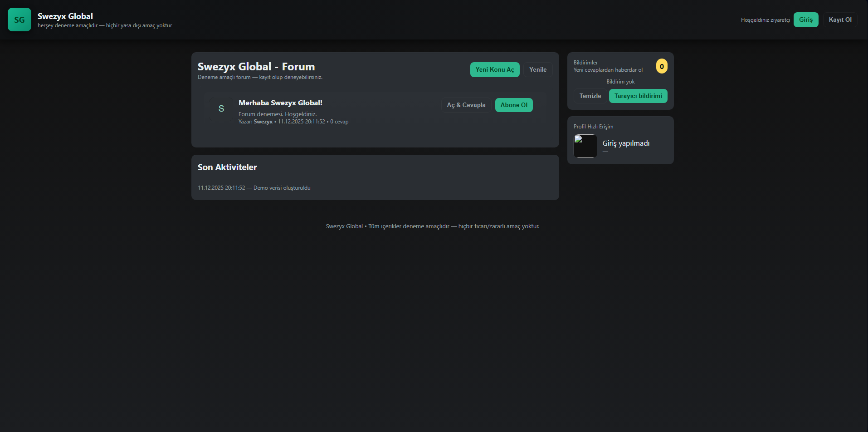868x432 pixels.
Task: Click the Swezyx Global site title
Action: pyautogui.click(x=65, y=16)
